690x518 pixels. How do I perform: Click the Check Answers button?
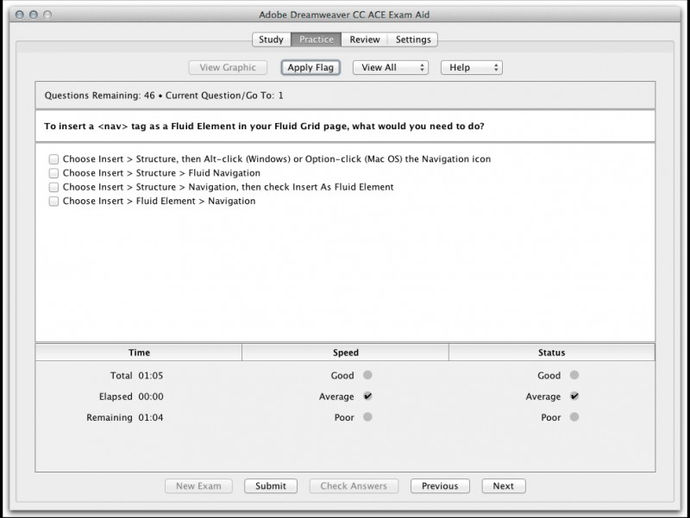354,486
